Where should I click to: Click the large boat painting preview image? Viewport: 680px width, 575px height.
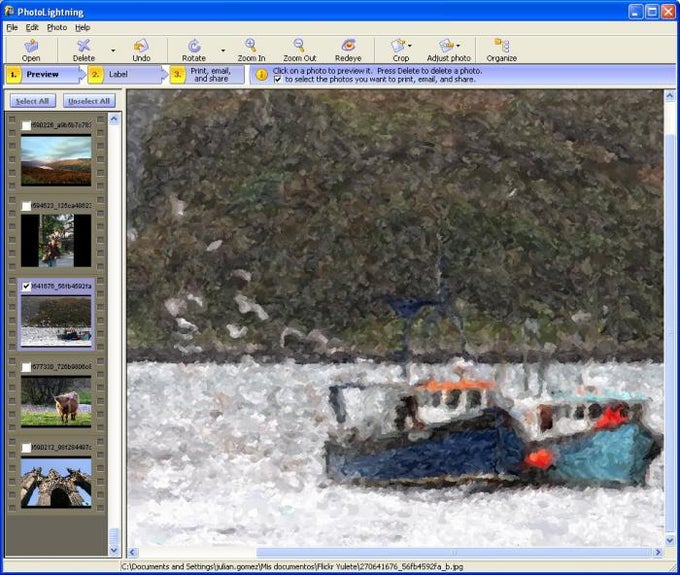coord(395,317)
